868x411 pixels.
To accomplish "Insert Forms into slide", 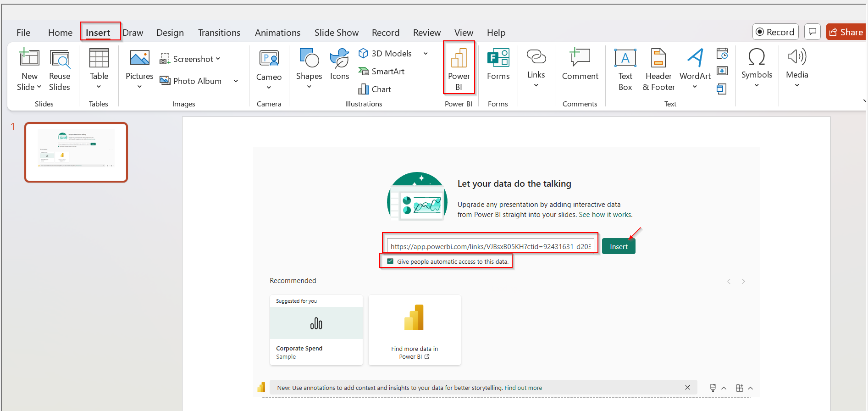I will 498,65.
